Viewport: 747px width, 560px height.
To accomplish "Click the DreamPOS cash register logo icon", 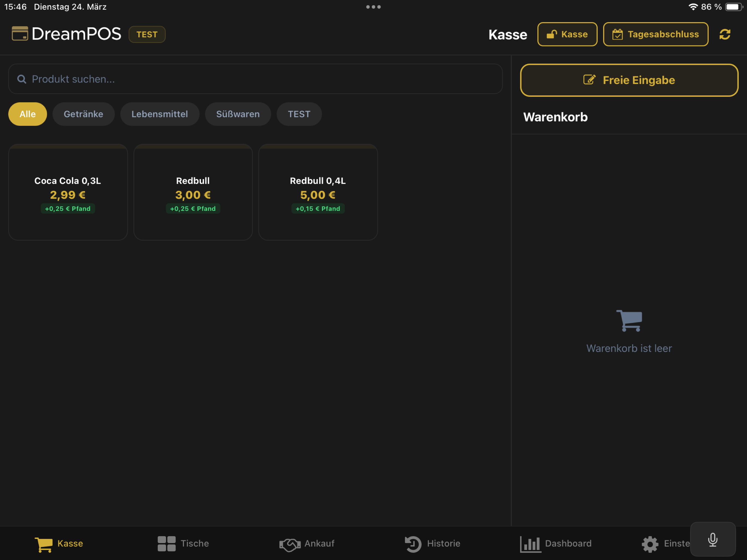I will (20, 33).
